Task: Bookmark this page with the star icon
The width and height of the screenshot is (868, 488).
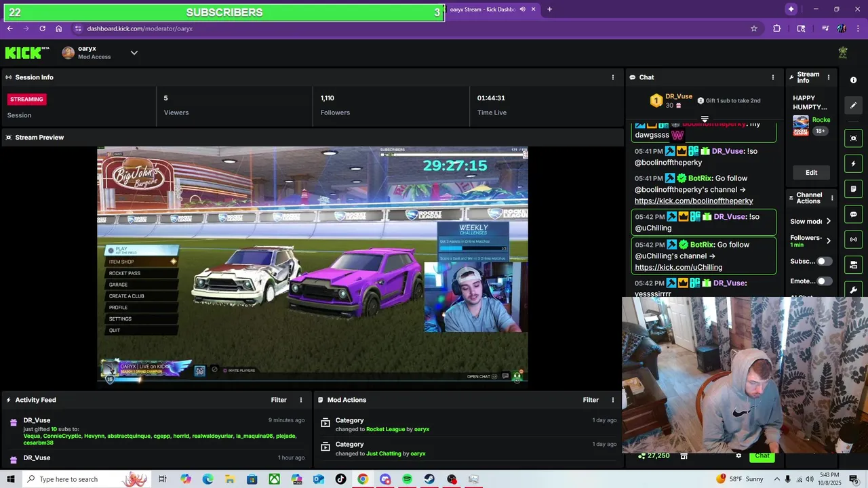Action: click(753, 28)
